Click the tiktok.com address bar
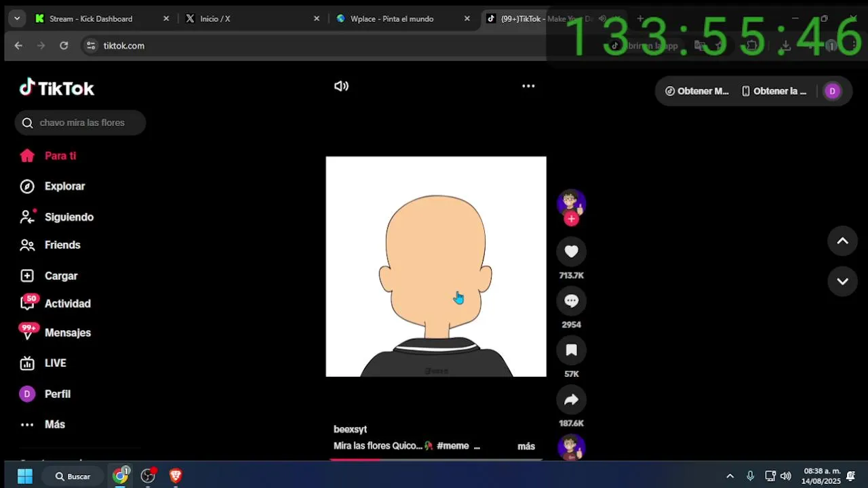 tap(123, 45)
